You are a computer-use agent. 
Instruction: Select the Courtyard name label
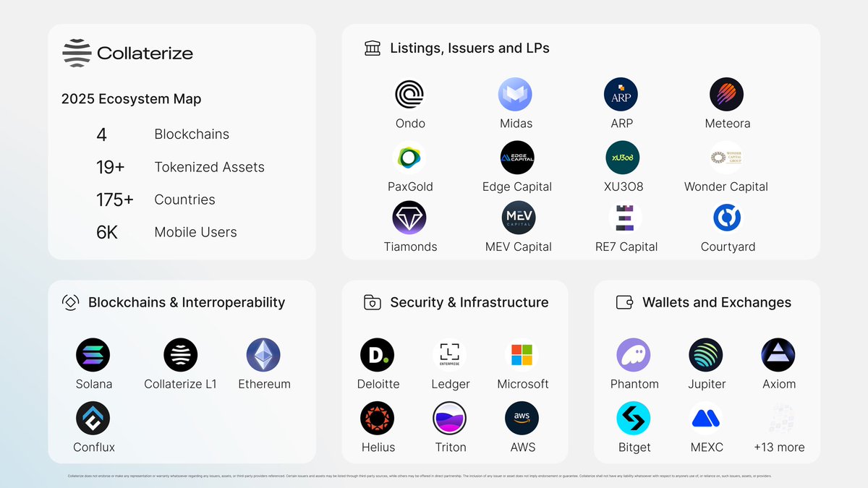point(728,247)
